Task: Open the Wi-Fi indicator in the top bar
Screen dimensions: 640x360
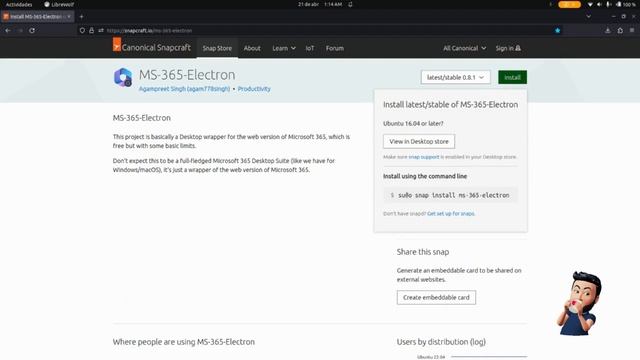Action: pos(590,4)
